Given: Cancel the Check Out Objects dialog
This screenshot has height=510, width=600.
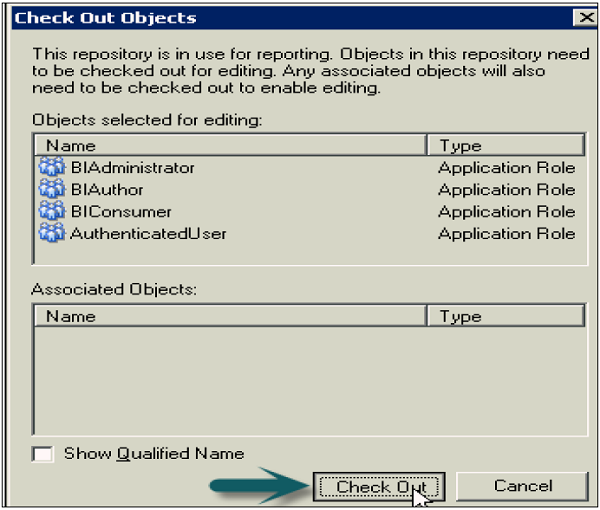Looking at the screenshot, I should coord(522,486).
